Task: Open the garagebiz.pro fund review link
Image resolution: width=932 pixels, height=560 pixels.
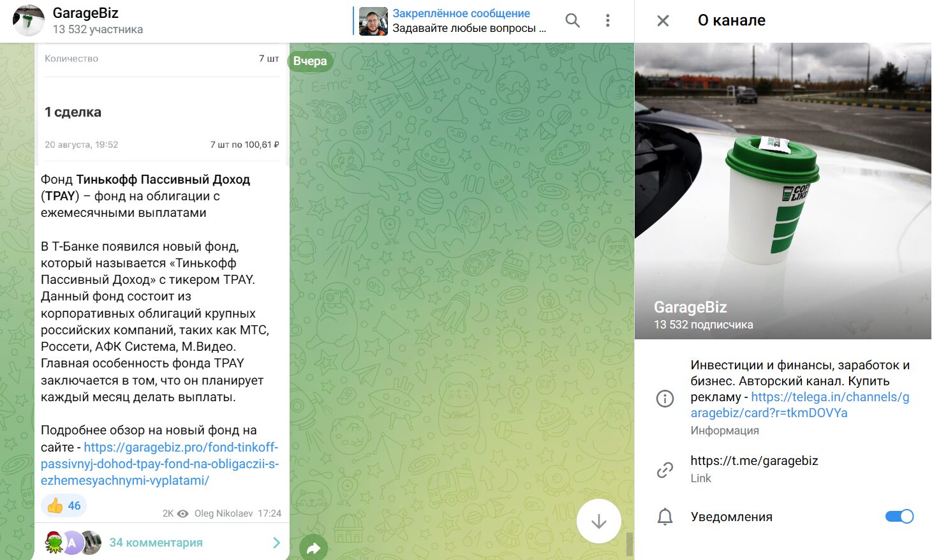Action: [159, 464]
